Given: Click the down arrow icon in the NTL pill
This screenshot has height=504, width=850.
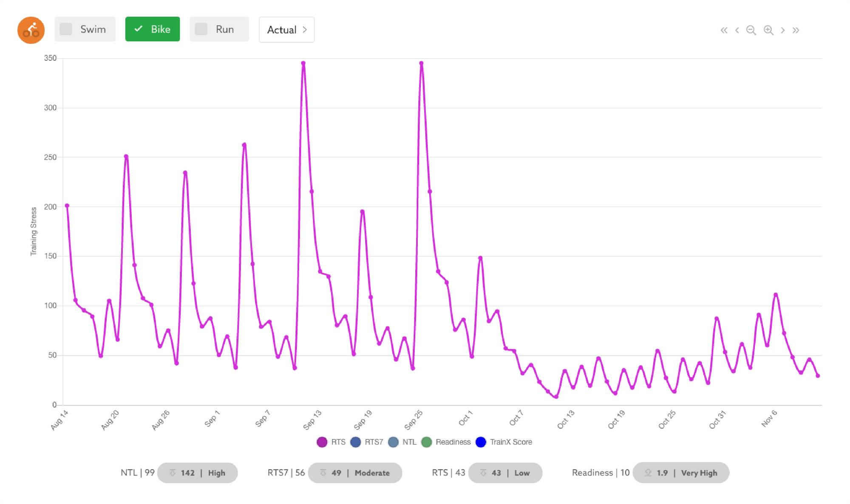Looking at the screenshot, I should tap(172, 473).
